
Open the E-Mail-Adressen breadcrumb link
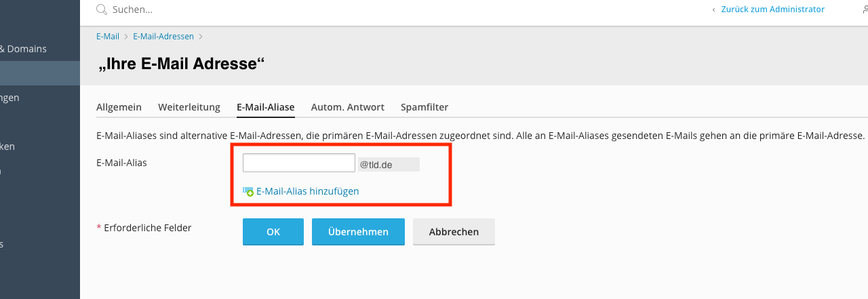pos(163,37)
